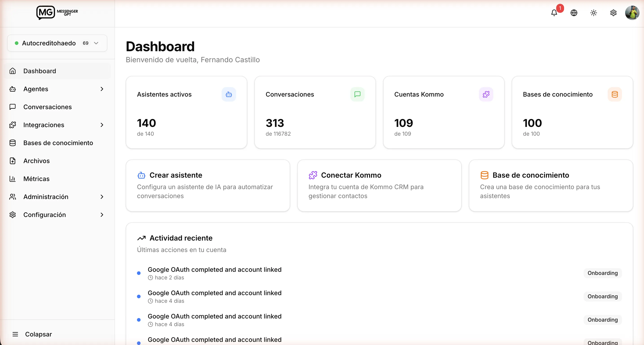The width and height of the screenshot is (644, 345).
Task: Click database icon in Bases de conocimiento card
Action: [x=615, y=95]
